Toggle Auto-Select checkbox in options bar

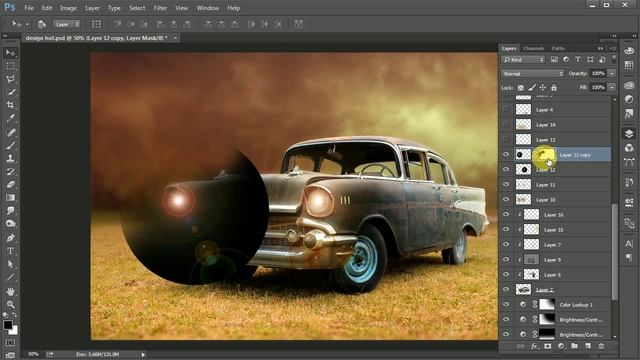click(x=42, y=24)
